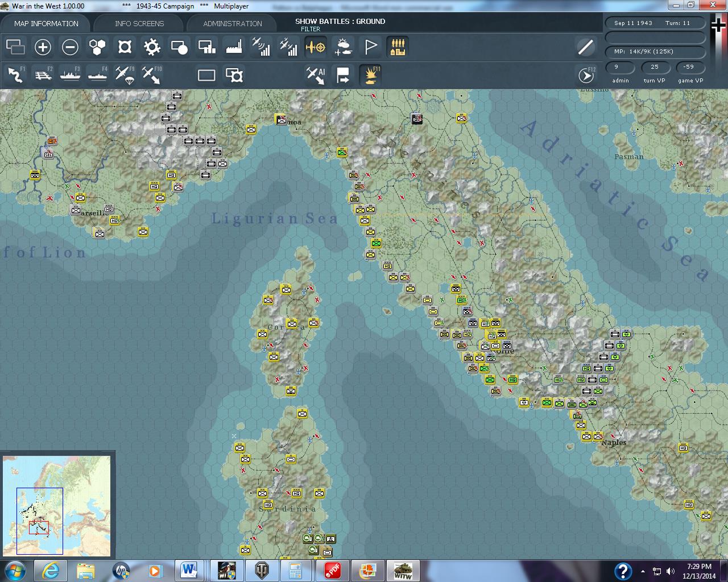Toggle the highlighted soldiers-and-building icon
728x582 pixels.
click(398, 47)
